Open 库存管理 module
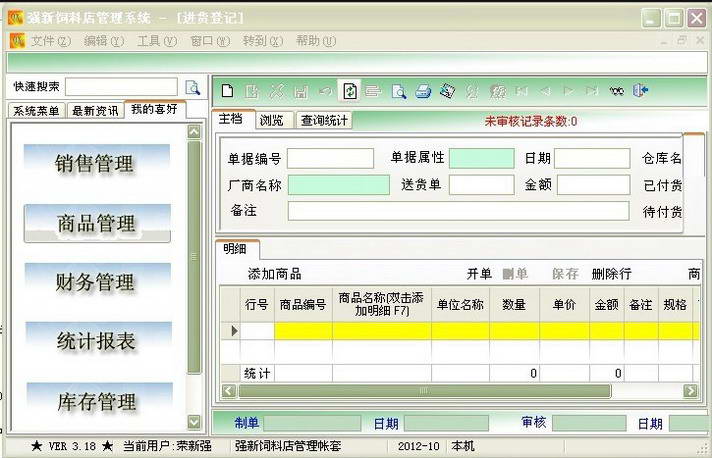Screen dimensions: 712x458 [99, 400]
